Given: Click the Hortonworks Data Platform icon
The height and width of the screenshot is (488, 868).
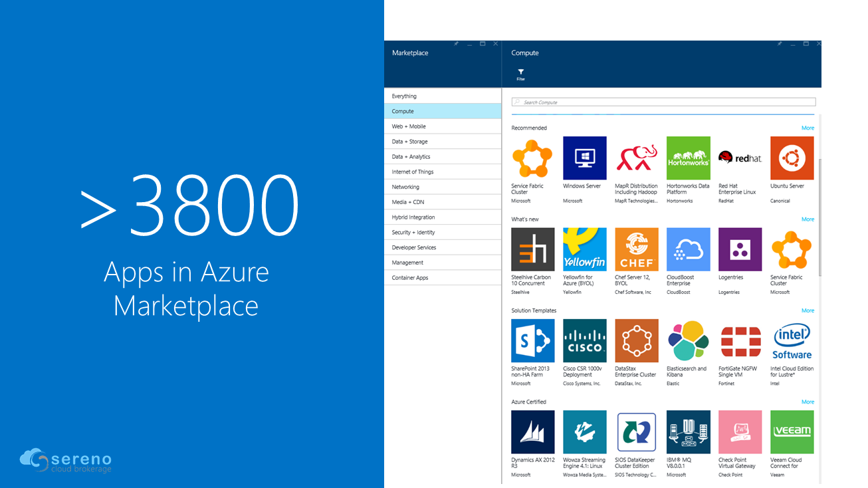Looking at the screenshot, I should [688, 158].
